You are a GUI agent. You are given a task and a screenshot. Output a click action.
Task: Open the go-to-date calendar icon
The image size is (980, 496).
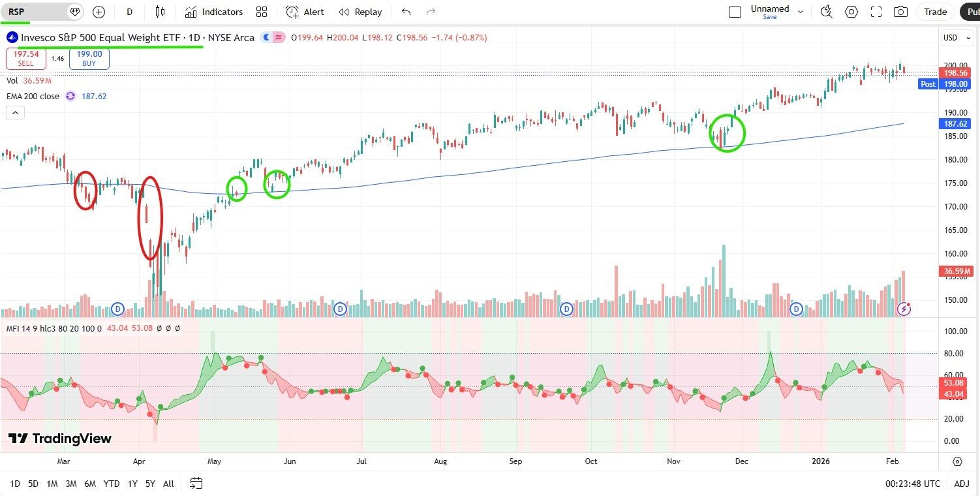point(196,484)
